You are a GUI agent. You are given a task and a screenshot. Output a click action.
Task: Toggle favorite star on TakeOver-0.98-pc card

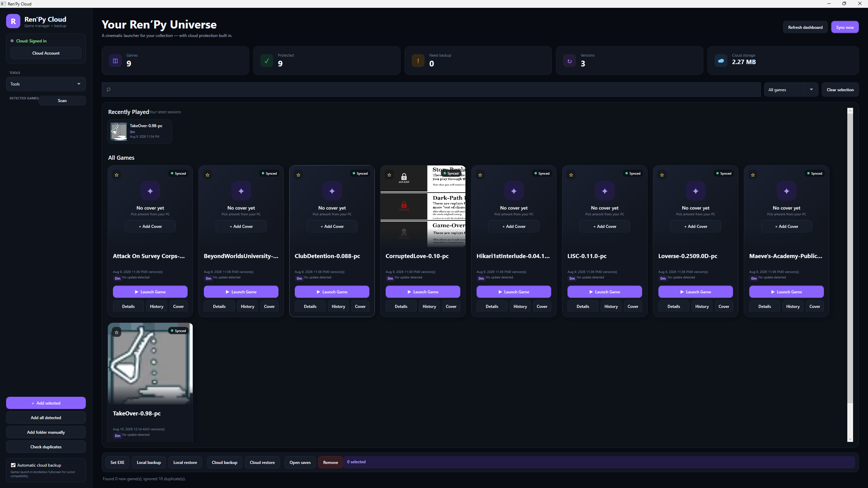click(117, 332)
